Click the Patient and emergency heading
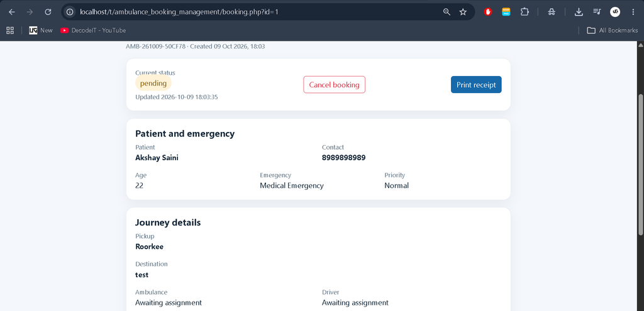 click(185, 134)
